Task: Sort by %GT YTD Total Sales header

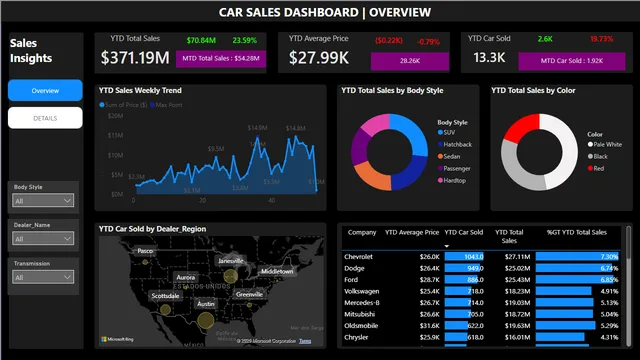Action: [x=577, y=232]
